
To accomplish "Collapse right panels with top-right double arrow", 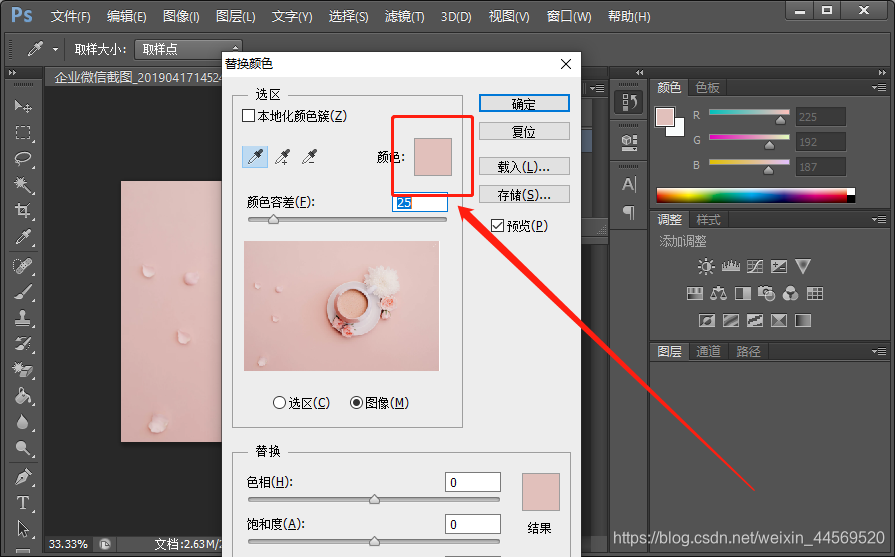I will pos(882,72).
